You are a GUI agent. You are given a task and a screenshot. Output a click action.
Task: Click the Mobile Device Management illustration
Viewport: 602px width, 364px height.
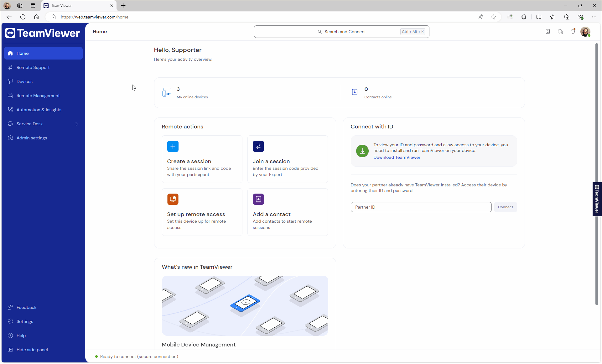pyautogui.click(x=245, y=306)
